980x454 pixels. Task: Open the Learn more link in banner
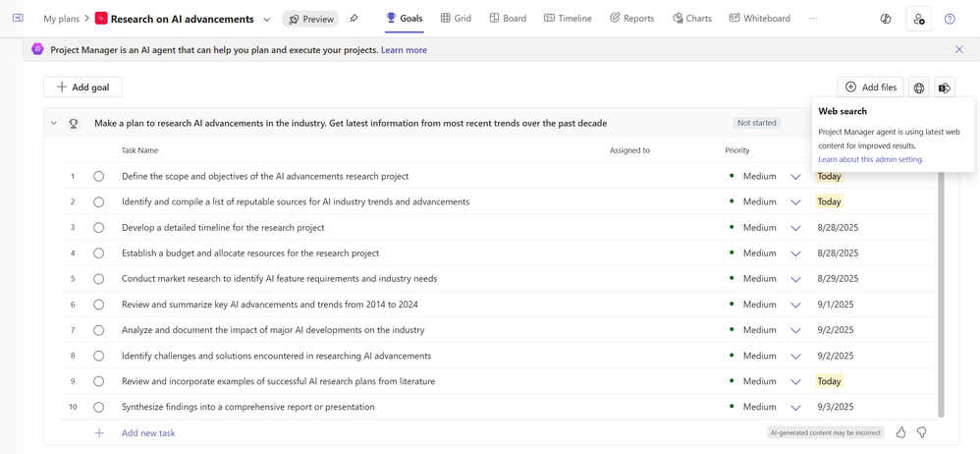tap(404, 50)
